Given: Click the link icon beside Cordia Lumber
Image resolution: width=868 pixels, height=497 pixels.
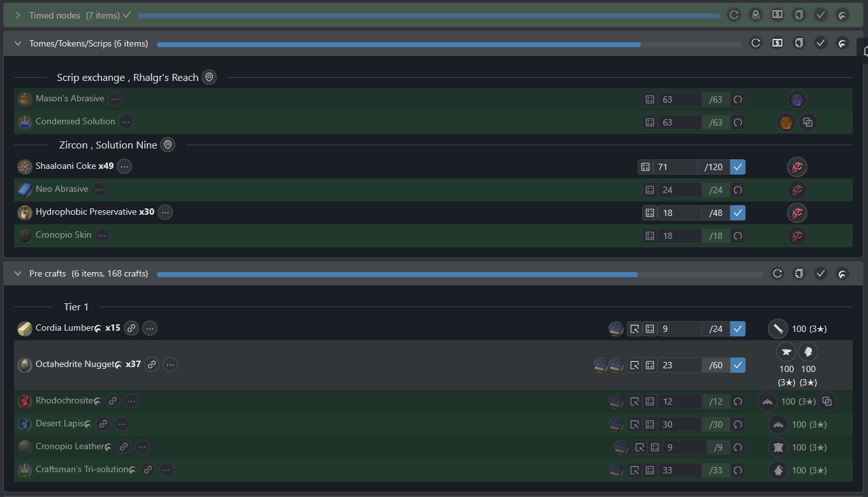Looking at the screenshot, I should click(131, 328).
